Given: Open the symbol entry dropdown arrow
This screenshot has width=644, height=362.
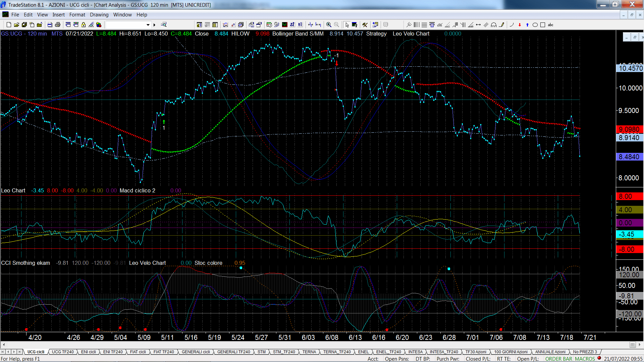Looking at the screenshot, I should click(x=148, y=25).
